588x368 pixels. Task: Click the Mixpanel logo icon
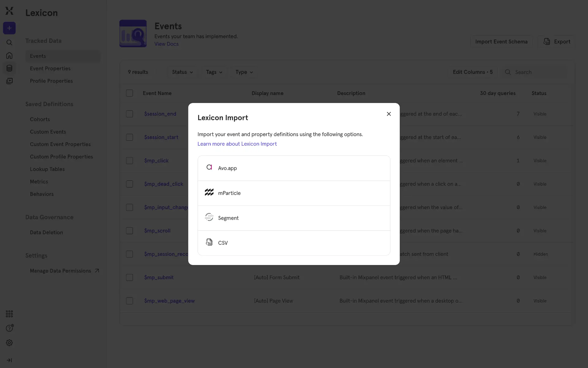point(9,11)
